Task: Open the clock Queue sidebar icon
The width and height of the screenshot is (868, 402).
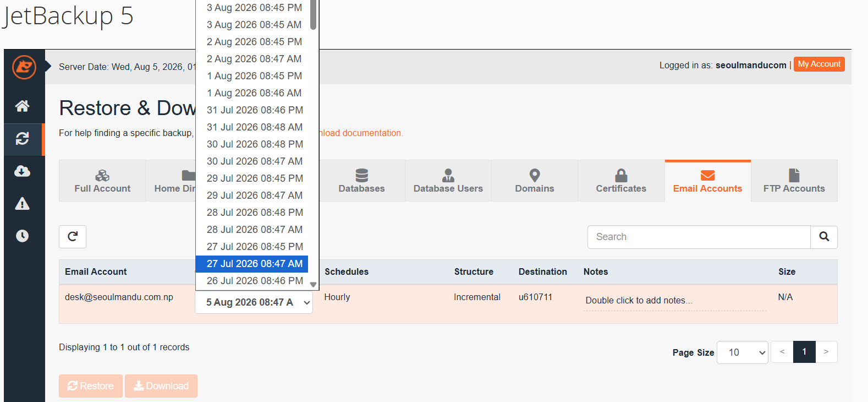Action: pos(22,236)
